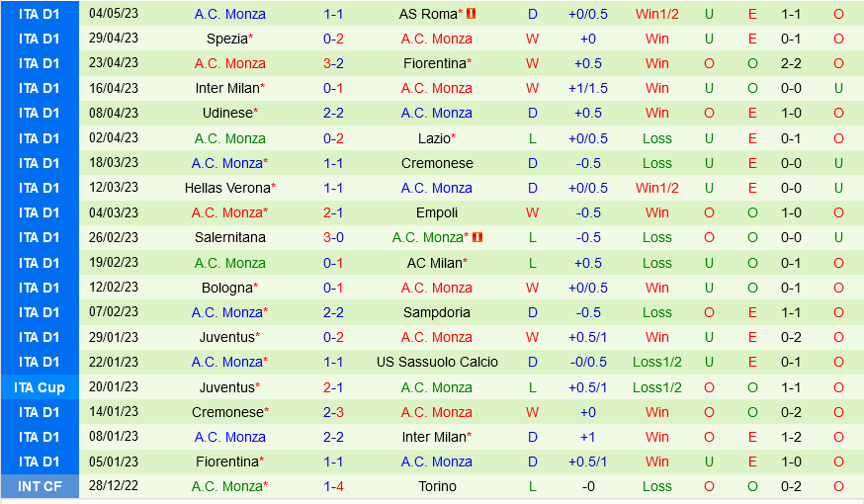Click the red card icon beside AS Roma
Image resolution: width=864 pixels, height=504 pixels.
coord(471,14)
